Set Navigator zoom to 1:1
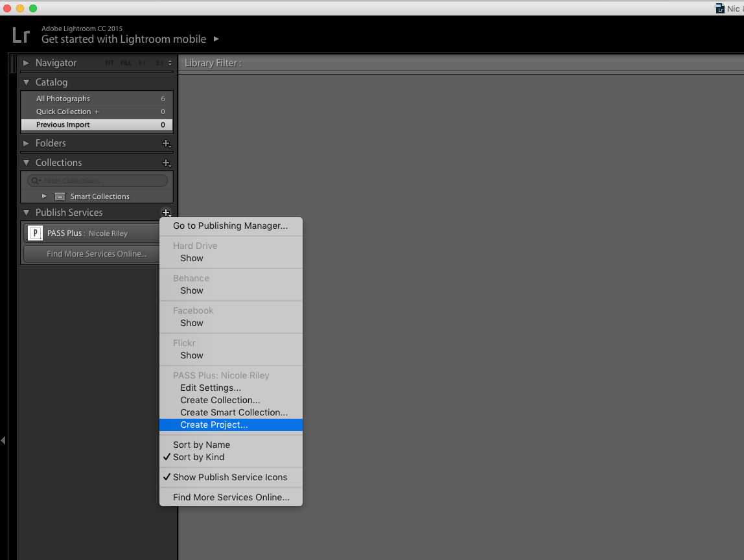The width and height of the screenshot is (744, 560). click(143, 63)
